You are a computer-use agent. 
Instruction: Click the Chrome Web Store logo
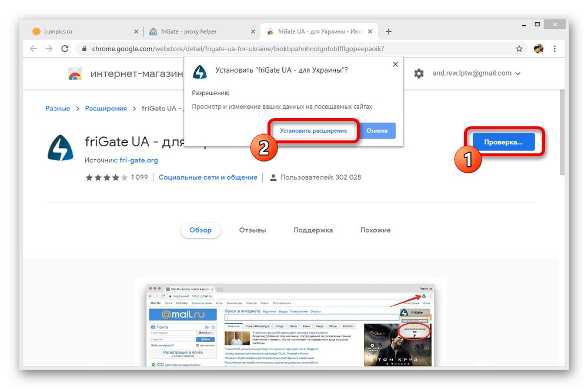(75, 74)
